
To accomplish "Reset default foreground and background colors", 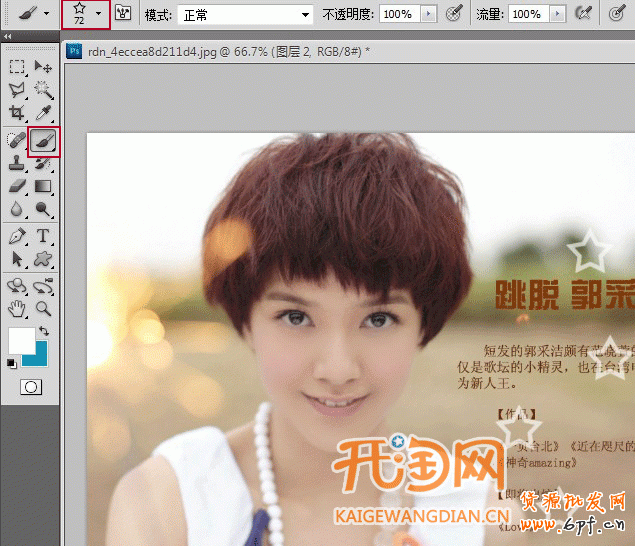I will point(12,364).
